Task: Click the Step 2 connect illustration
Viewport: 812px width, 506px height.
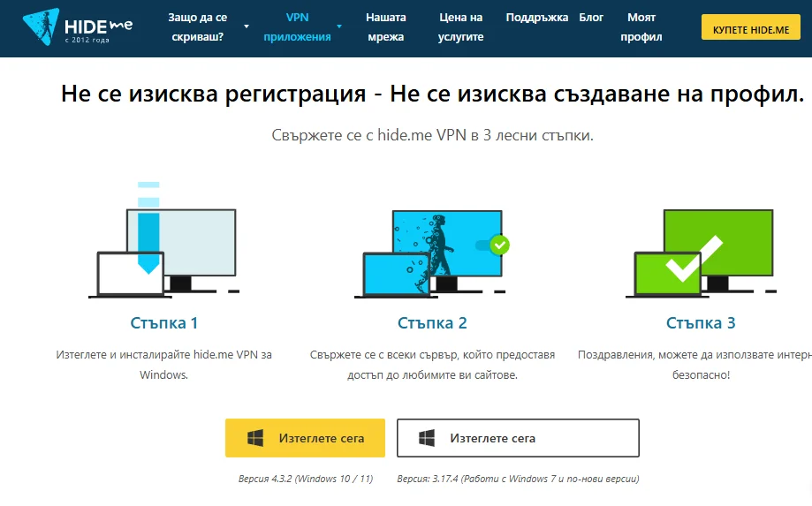Action: [432, 253]
